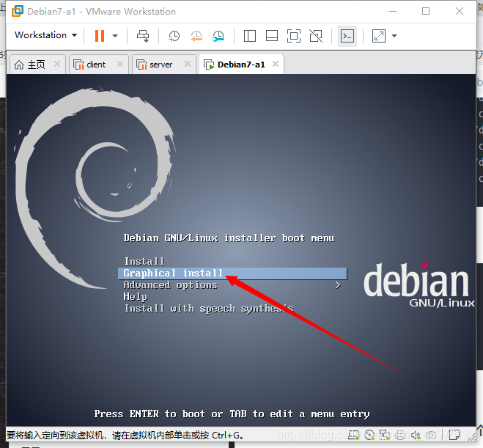Expand the Advanced options submenu arrow
The height and width of the screenshot is (448, 483).
pos(338,285)
